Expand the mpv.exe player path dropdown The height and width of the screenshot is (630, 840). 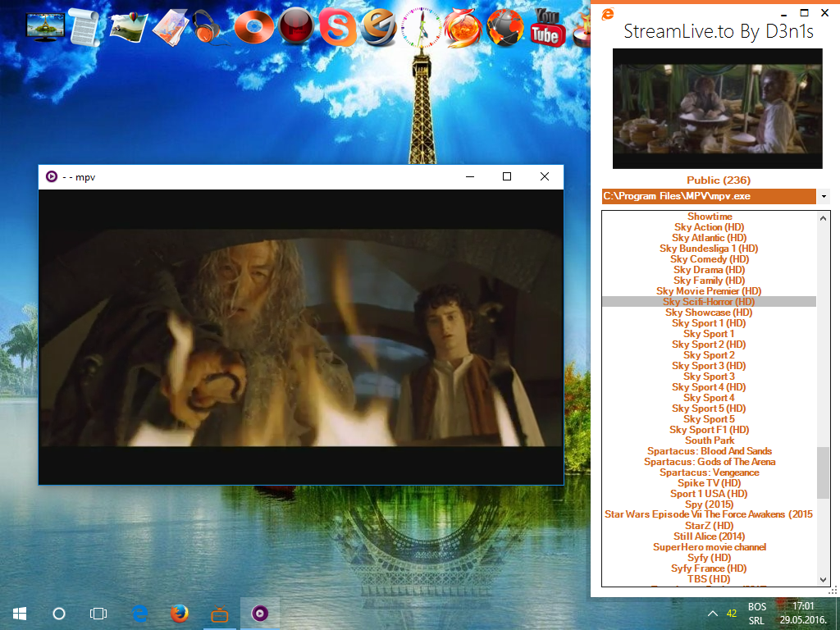click(824, 197)
